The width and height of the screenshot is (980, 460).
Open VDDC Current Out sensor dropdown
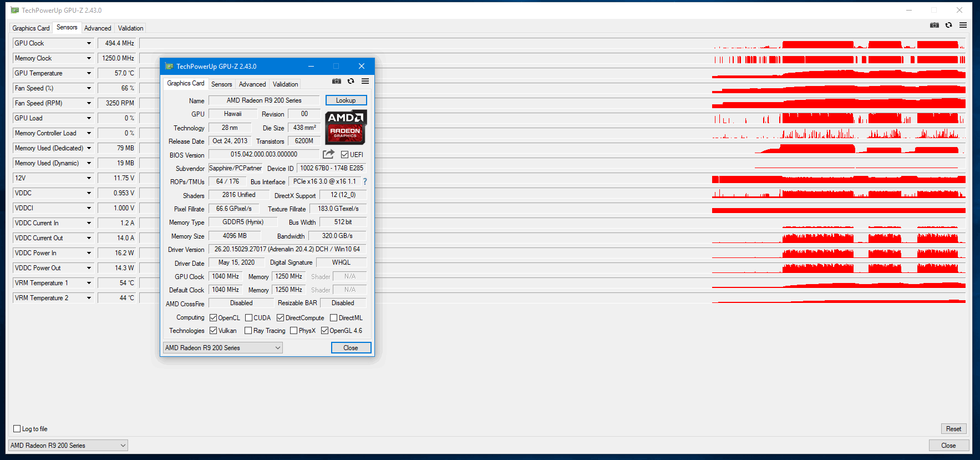88,238
